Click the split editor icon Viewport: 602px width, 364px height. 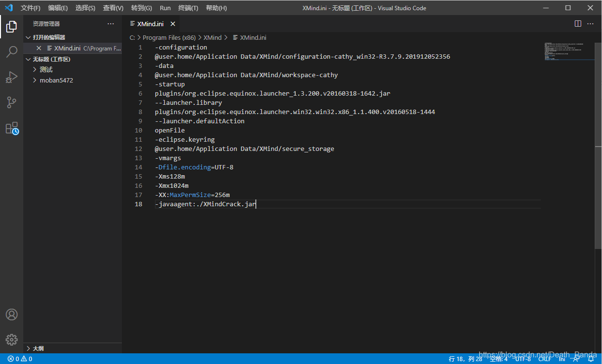(578, 24)
